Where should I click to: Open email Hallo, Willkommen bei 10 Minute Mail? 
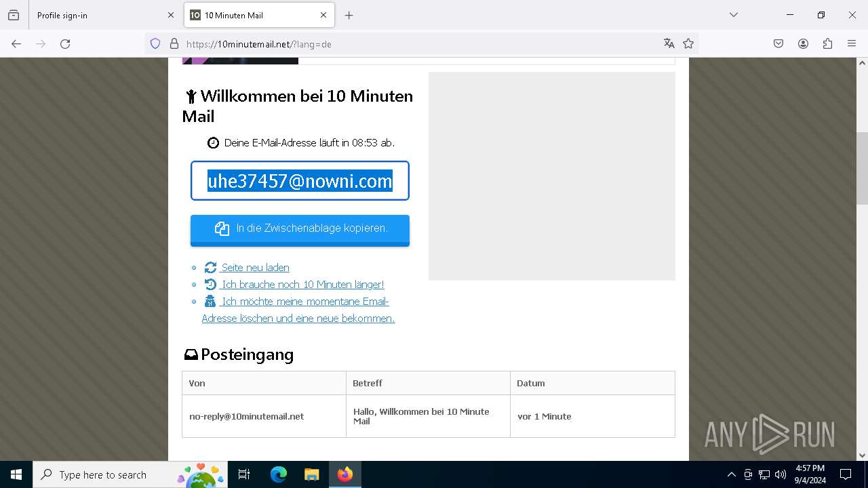[421, 416]
